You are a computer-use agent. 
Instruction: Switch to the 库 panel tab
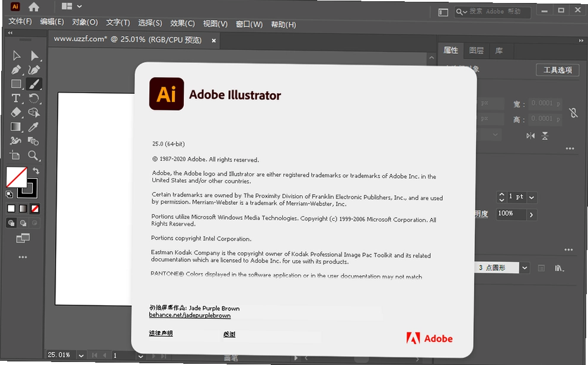pos(498,50)
